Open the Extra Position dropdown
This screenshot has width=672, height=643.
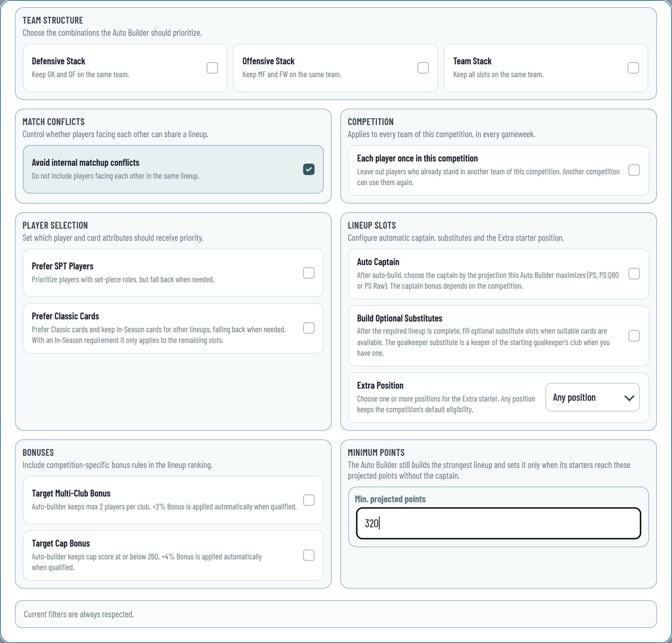(x=592, y=397)
